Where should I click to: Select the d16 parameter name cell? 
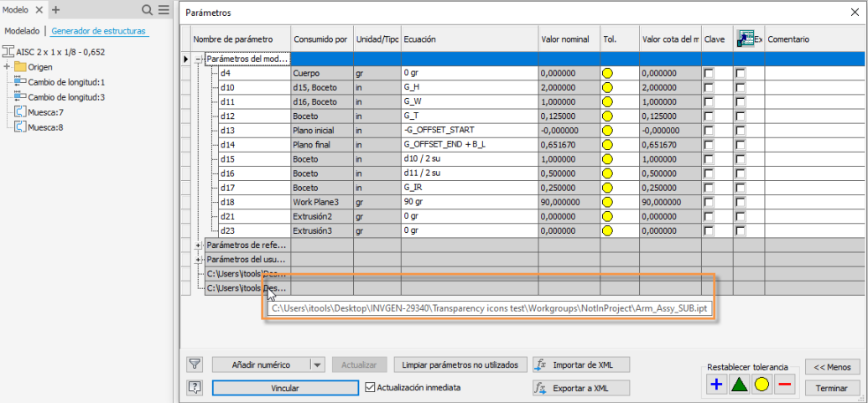click(x=254, y=173)
